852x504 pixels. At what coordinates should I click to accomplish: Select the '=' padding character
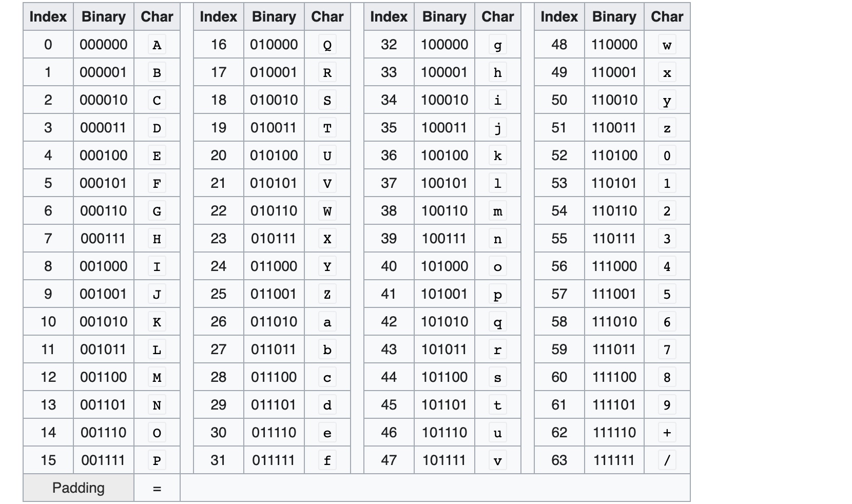(157, 488)
